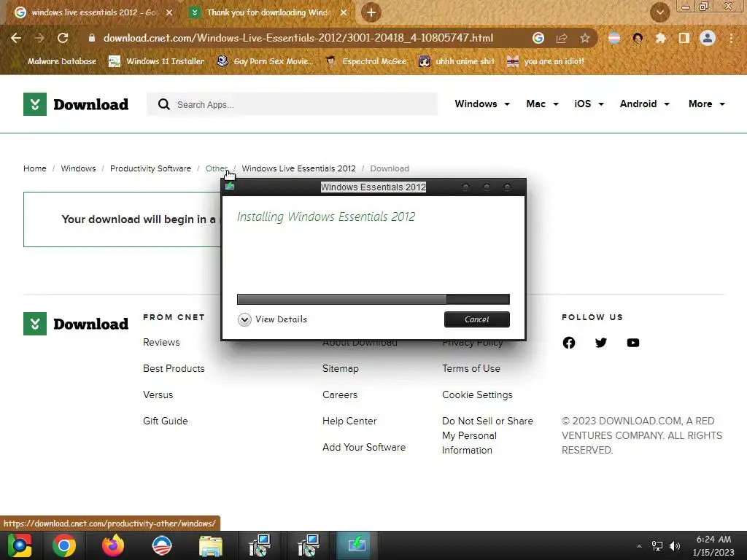
Task: Click the forward navigation arrow
Action: (x=39, y=38)
